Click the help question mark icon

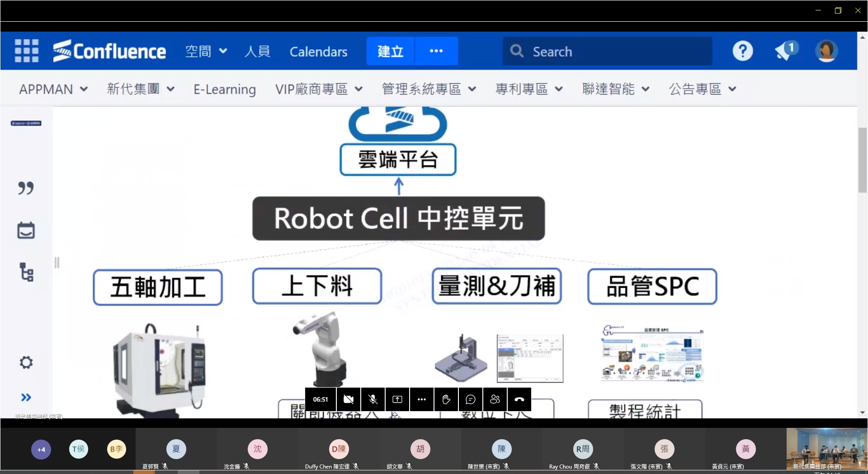(x=742, y=51)
